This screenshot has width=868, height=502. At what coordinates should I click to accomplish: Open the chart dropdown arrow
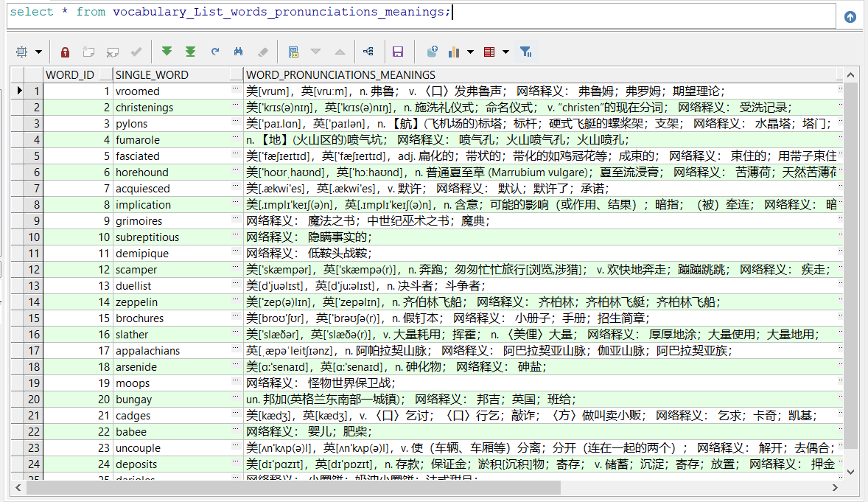pos(471,52)
